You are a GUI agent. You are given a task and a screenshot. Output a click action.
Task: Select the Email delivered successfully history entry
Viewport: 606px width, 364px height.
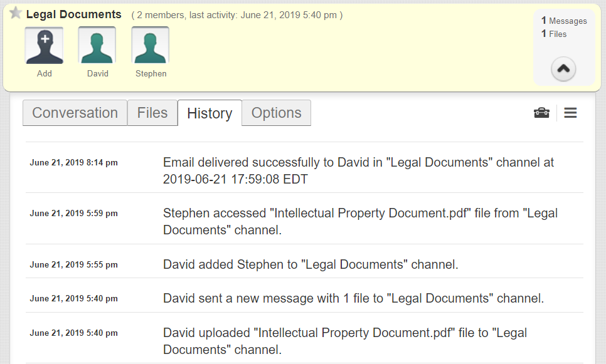pyautogui.click(x=304, y=167)
